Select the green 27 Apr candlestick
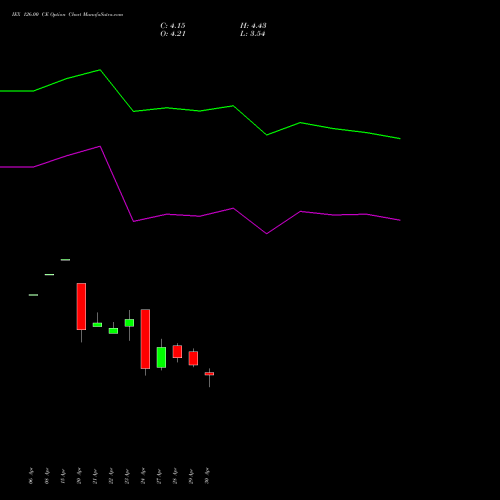This screenshot has height=500, width=500. click(x=161, y=357)
